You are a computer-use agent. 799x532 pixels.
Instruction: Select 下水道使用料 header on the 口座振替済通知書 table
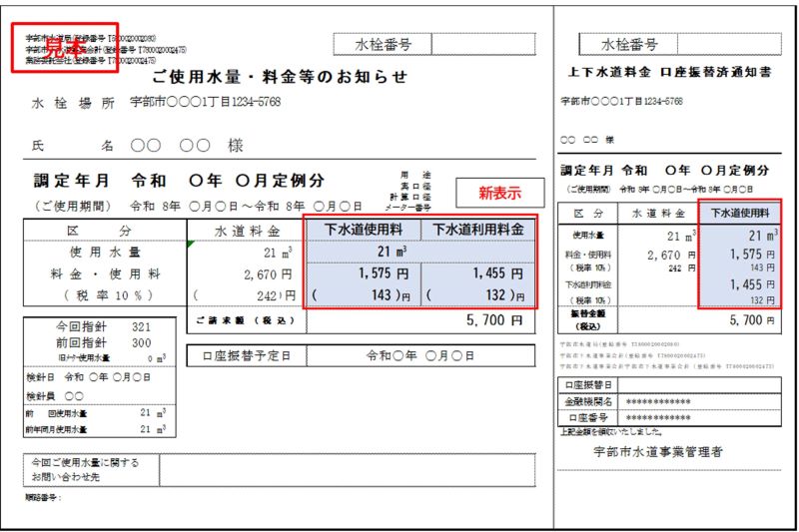pyautogui.click(x=740, y=213)
